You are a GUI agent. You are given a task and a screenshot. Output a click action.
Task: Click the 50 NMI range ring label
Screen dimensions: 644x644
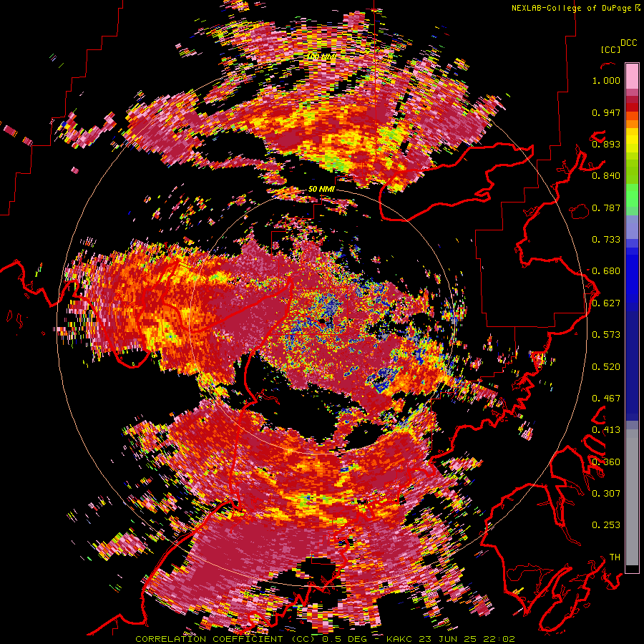pyautogui.click(x=321, y=190)
